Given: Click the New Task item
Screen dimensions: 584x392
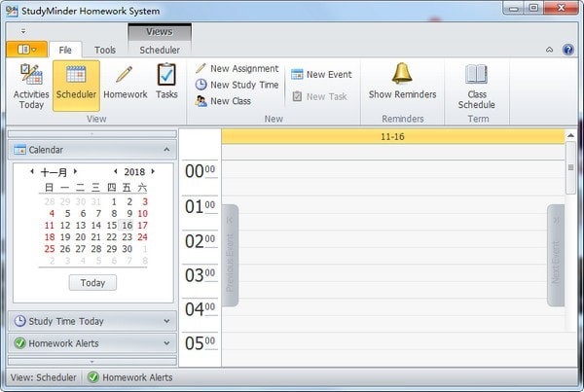Looking at the screenshot, I should coord(319,97).
